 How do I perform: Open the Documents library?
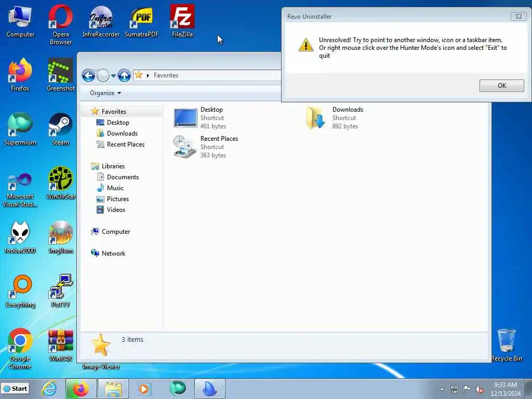[x=123, y=177]
